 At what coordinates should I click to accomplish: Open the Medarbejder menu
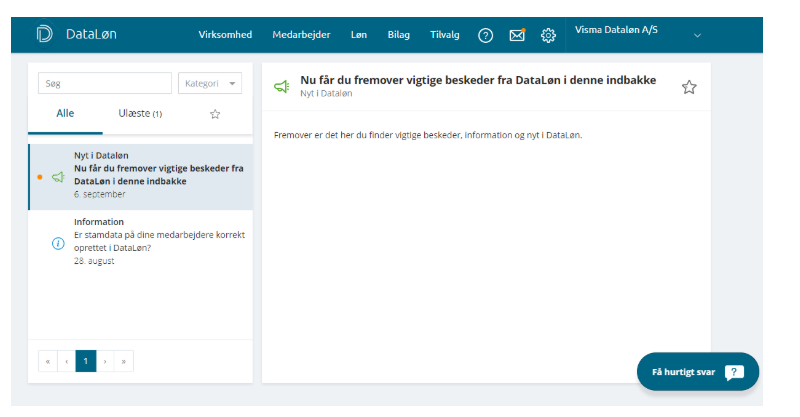pyautogui.click(x=301, y=35)
